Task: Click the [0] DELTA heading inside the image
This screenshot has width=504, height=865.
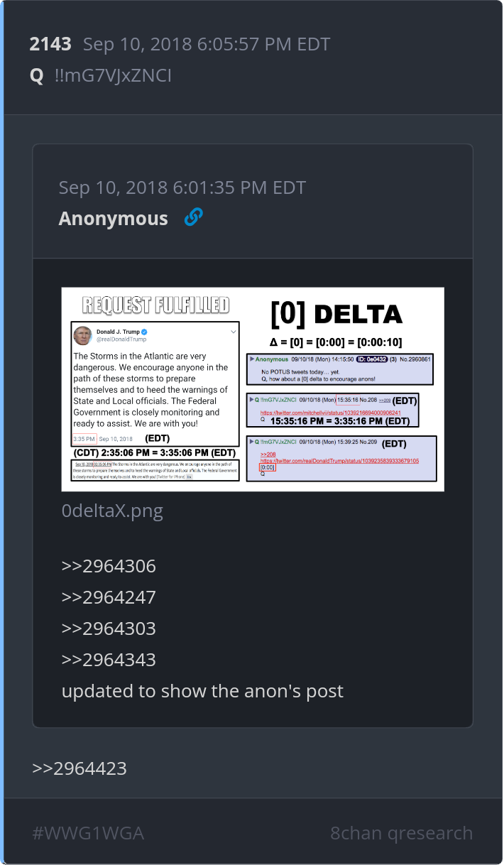Action: (336, 314)
